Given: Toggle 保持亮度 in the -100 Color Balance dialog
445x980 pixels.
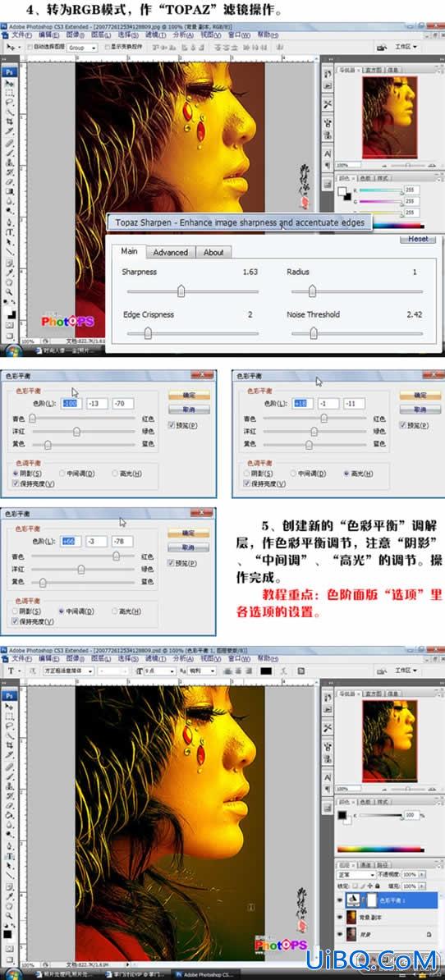Looking at the screenshot, I should tap(15, 483).
